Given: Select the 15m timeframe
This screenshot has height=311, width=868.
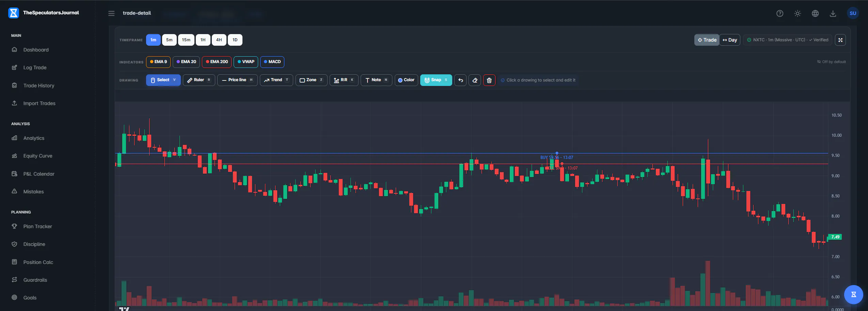Looking at the screenshot, I should tap(186, 40).
